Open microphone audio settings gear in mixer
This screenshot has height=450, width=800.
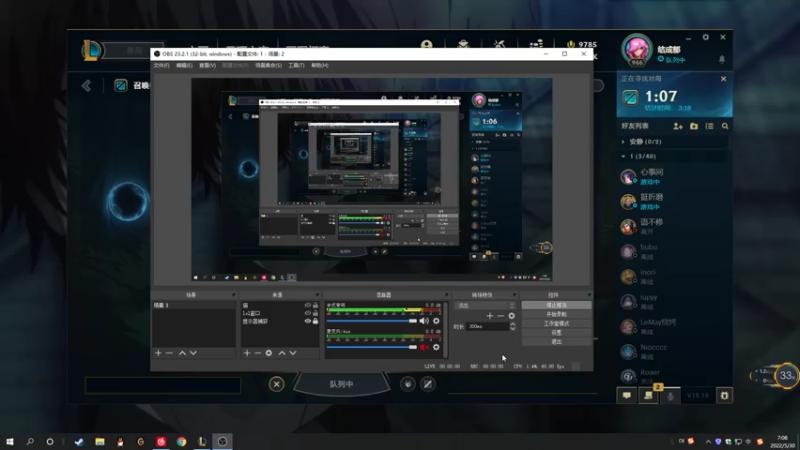point(436,347)
